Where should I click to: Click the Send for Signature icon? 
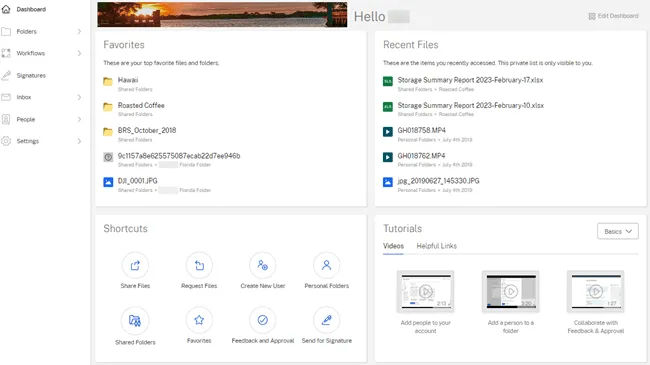coord(327,320)
